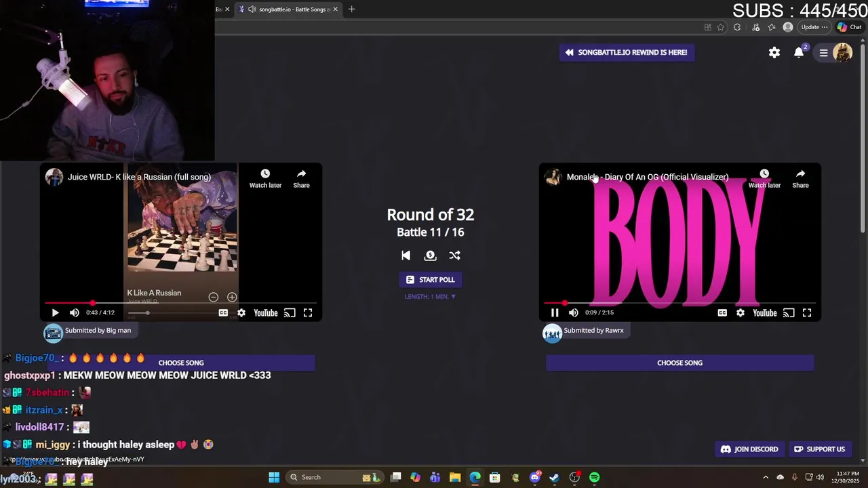Mute the songbattle.io tab audio

point(252,9)
